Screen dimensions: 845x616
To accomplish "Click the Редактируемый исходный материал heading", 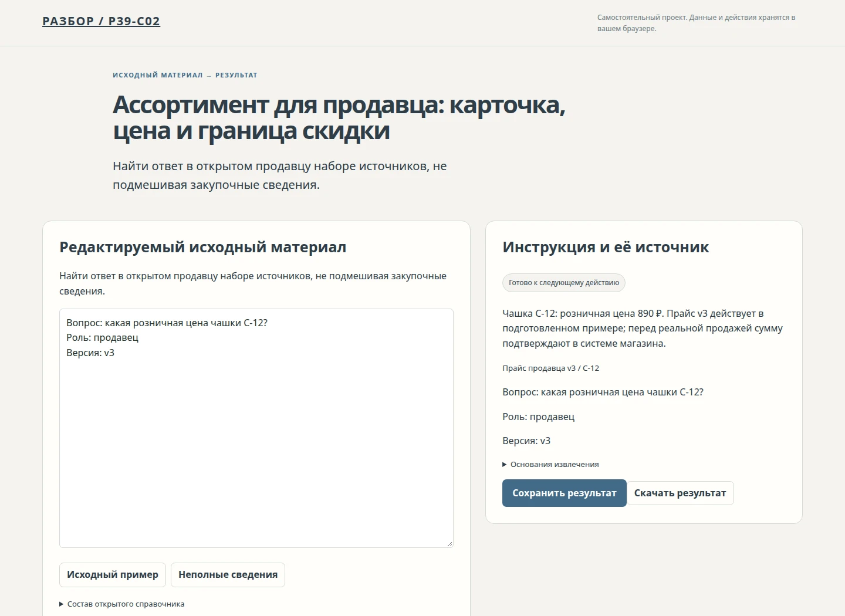I will point(202,247).
